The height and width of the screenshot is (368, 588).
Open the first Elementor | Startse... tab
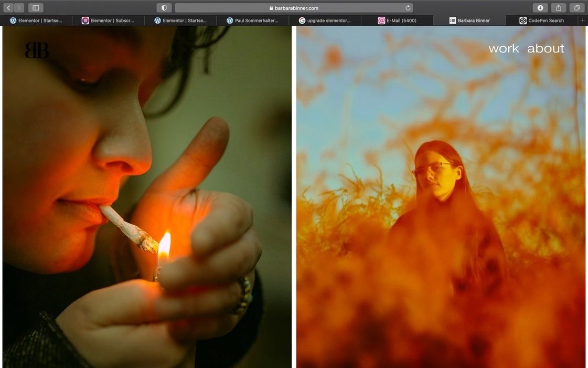(36, 20)
